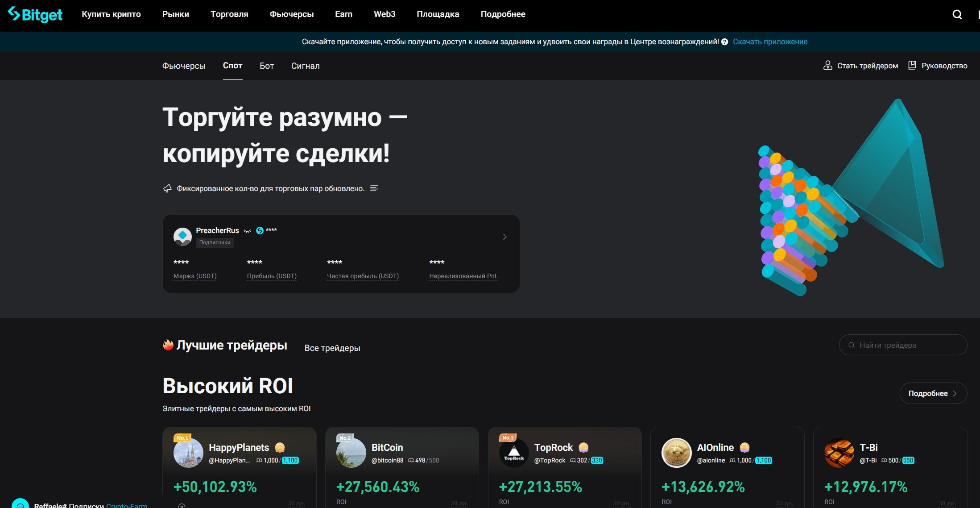The width and height of the screenshot is (980, 508).
Task: Click the Подписчики tag under PreacherRus
Action: [215, 242]
